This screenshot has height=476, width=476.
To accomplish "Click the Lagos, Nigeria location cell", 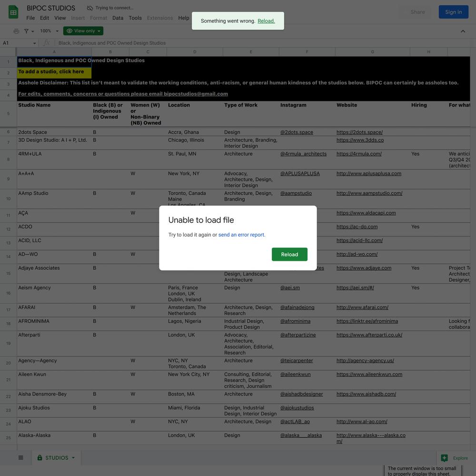I will point(195,324).
